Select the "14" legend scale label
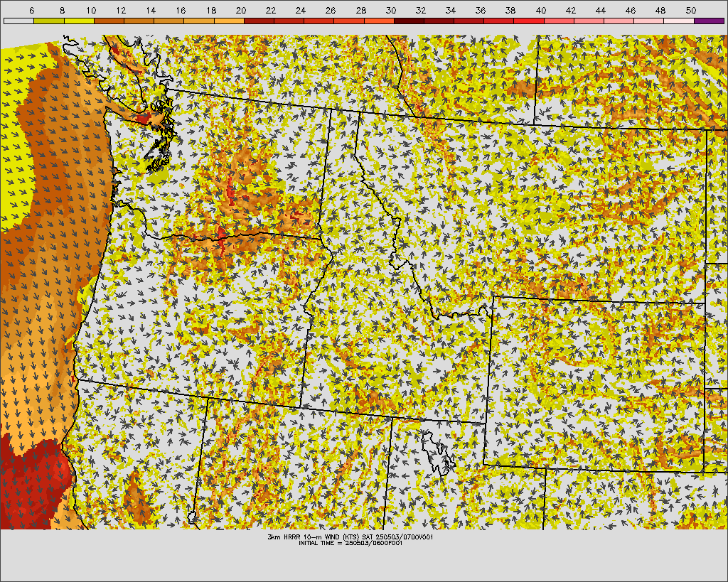The image size is (728, 582). tap(151, 10)
